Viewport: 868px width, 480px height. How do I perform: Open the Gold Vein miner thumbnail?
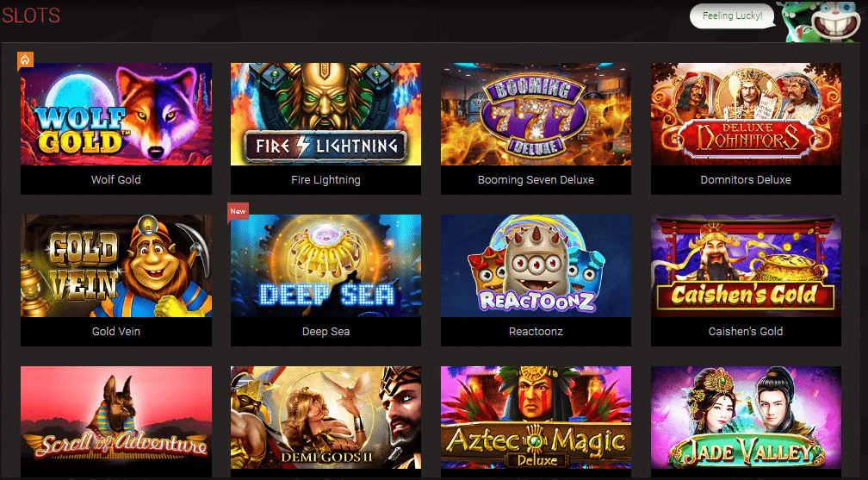tap(116, 266)
